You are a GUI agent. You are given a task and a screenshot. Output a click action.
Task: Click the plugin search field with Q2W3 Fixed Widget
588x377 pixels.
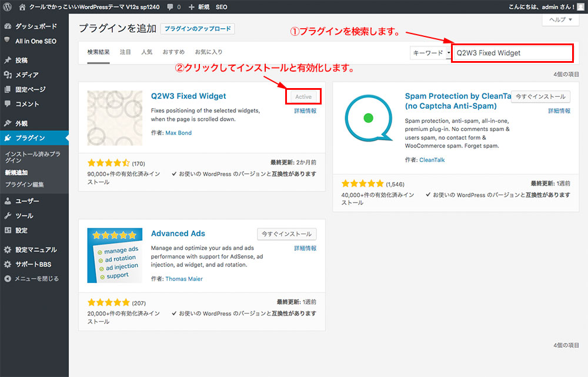point(512,53)
